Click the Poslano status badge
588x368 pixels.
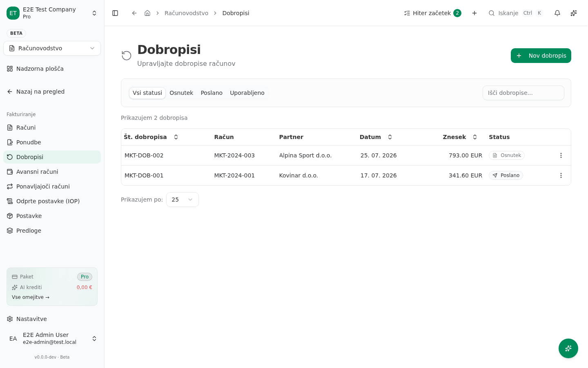pos(506,175)
